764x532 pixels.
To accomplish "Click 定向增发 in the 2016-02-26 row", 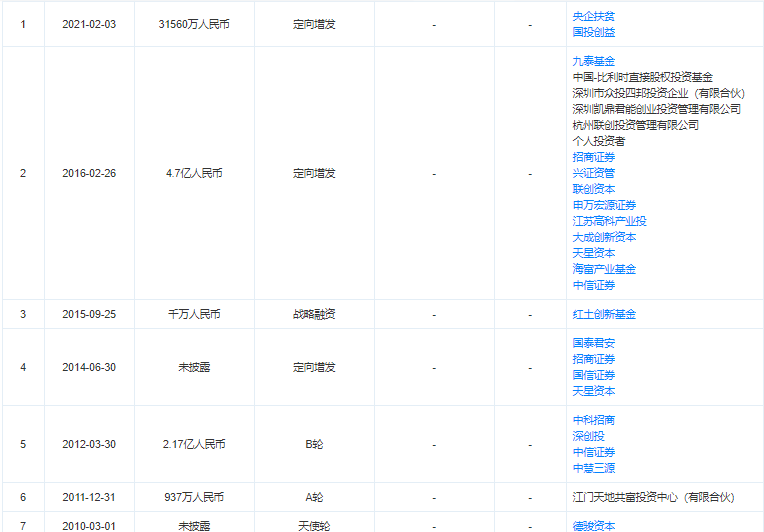I will (x=314, y=173).
